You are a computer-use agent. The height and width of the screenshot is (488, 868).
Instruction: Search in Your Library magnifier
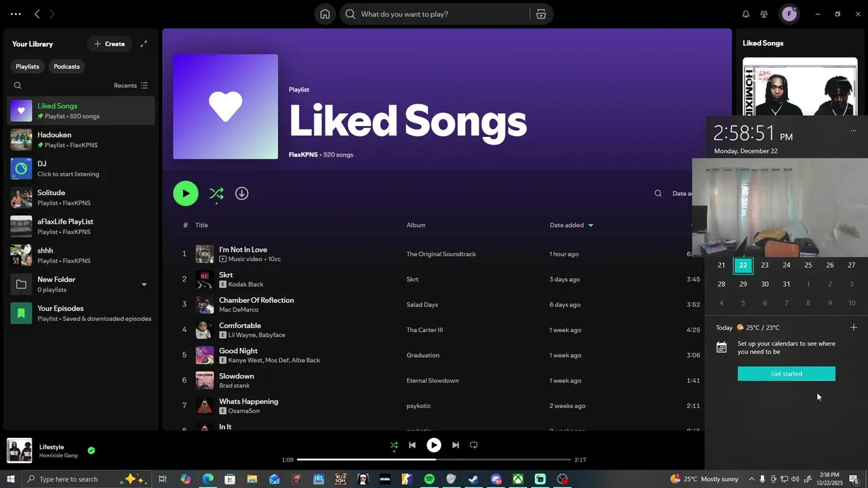[18, 85]
